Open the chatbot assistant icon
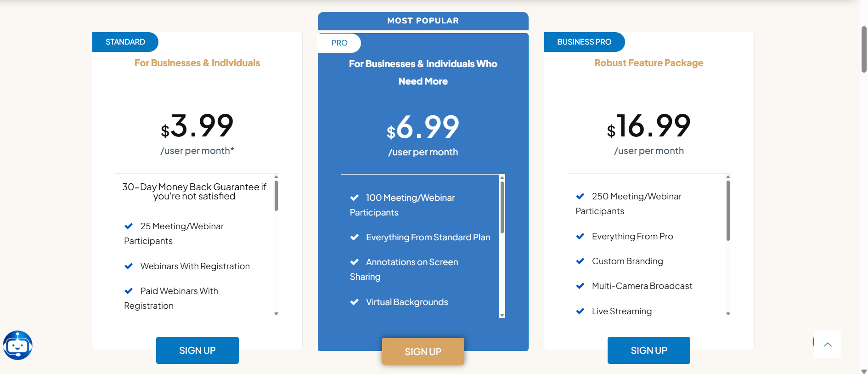Viewport: 868px width, 374px height. [17, 345]
